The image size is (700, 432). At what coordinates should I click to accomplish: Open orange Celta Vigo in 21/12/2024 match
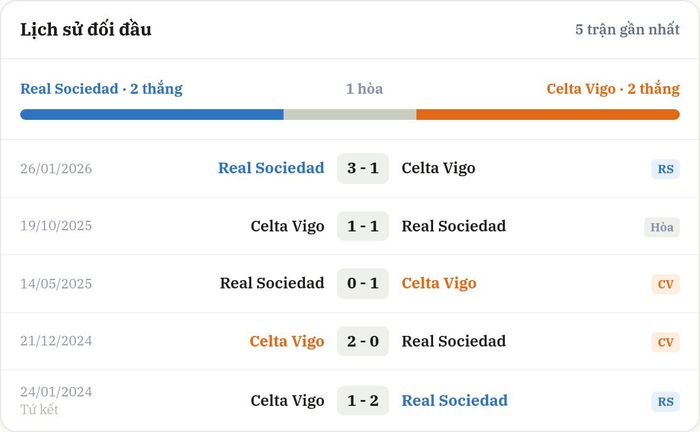(x=287, y=341)
